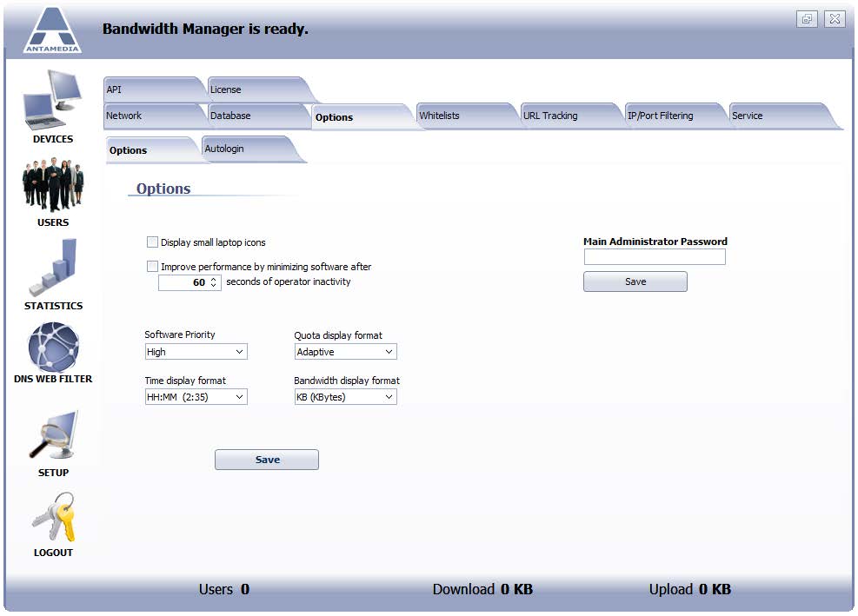Select the Options sub-tab
858x616 pixels.
[x=150, y=150]
